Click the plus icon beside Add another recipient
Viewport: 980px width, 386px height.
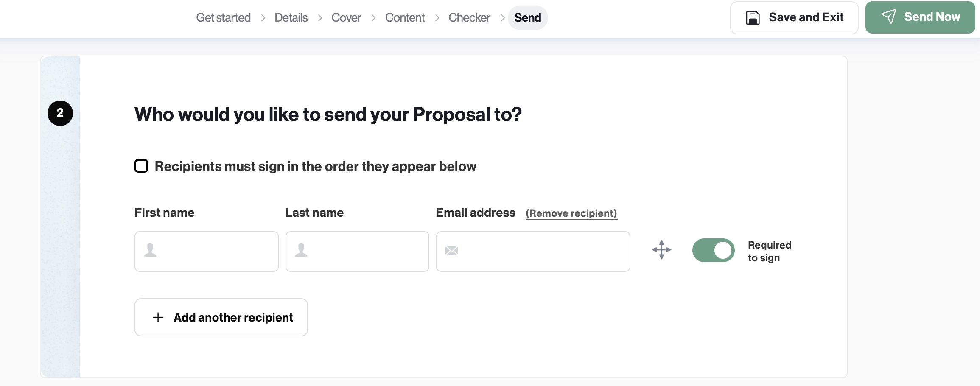pos(157,317)
